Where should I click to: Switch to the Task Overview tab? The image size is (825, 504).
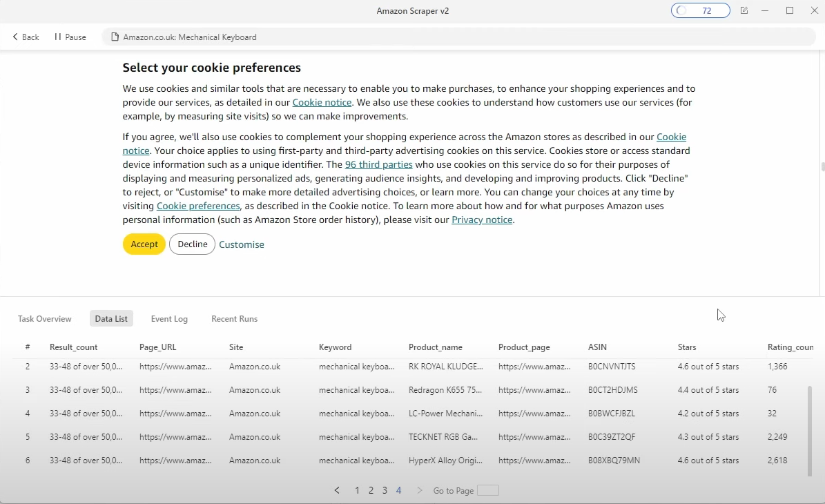pyautogui.click(x=45, y=319)
